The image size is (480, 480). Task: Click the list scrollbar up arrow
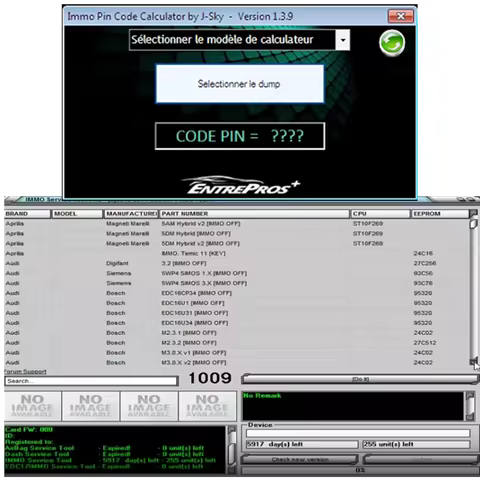[473, 213]
